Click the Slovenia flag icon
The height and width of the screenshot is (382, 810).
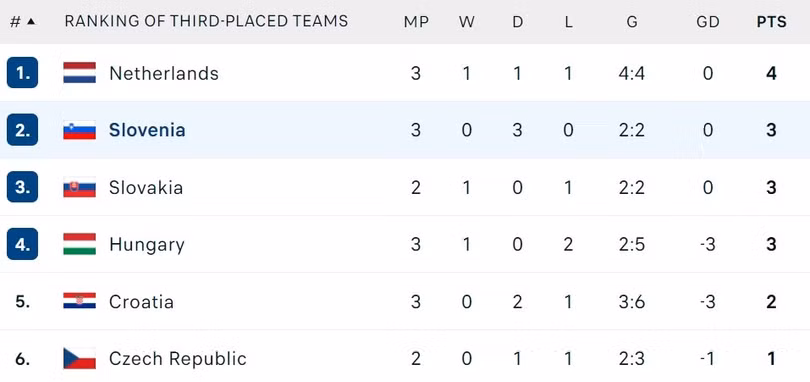pyautogui.click(x=80, y=130)
